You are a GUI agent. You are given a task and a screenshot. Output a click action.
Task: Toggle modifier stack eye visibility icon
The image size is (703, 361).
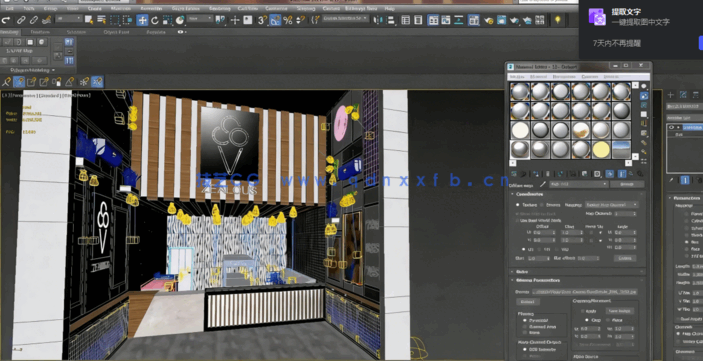[x=672, y=127]
